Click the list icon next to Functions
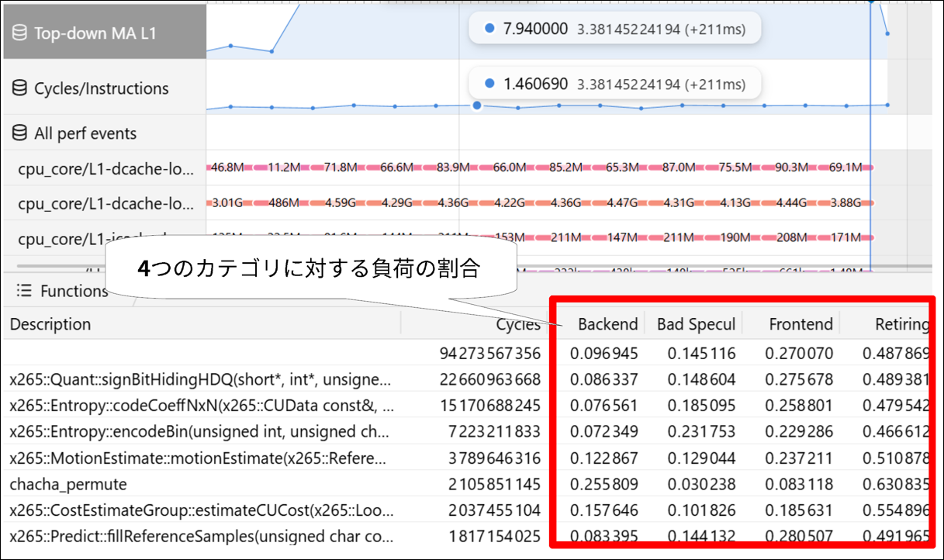The image size is (944, 560). 24,291
